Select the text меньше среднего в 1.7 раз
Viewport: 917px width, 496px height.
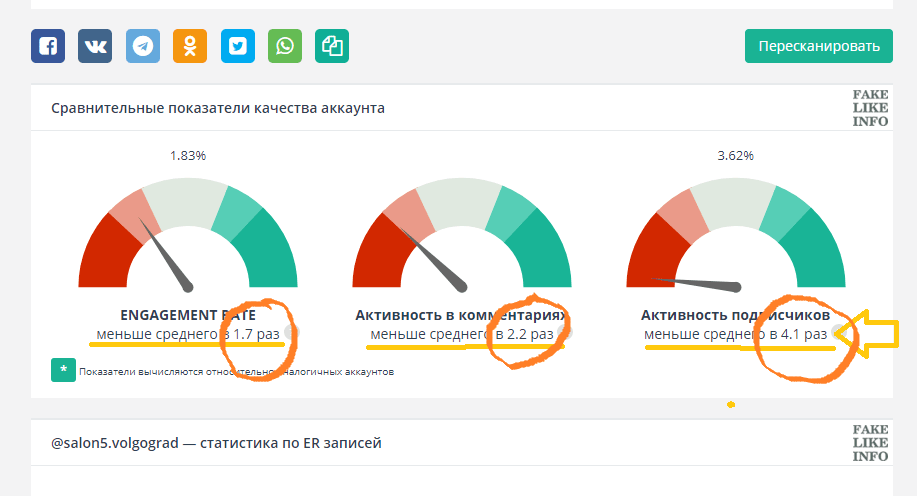[188, 334]
